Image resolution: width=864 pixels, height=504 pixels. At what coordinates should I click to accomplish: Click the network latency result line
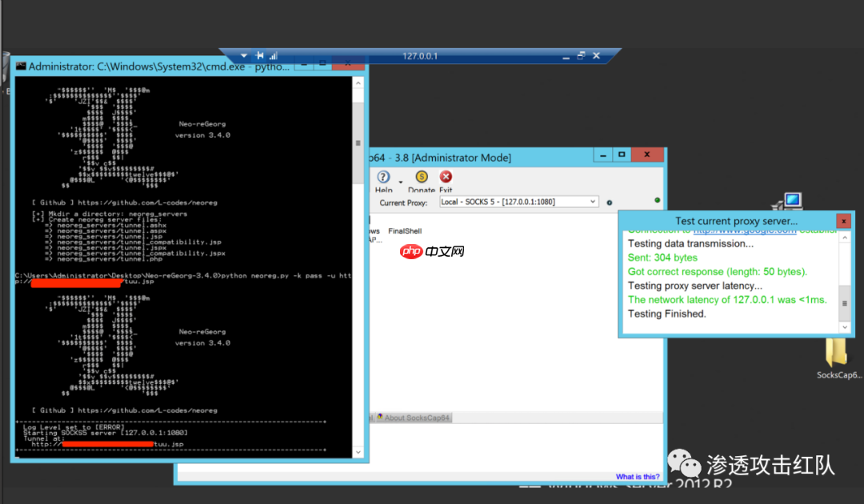pyautogui.click(x=727, y=300)
